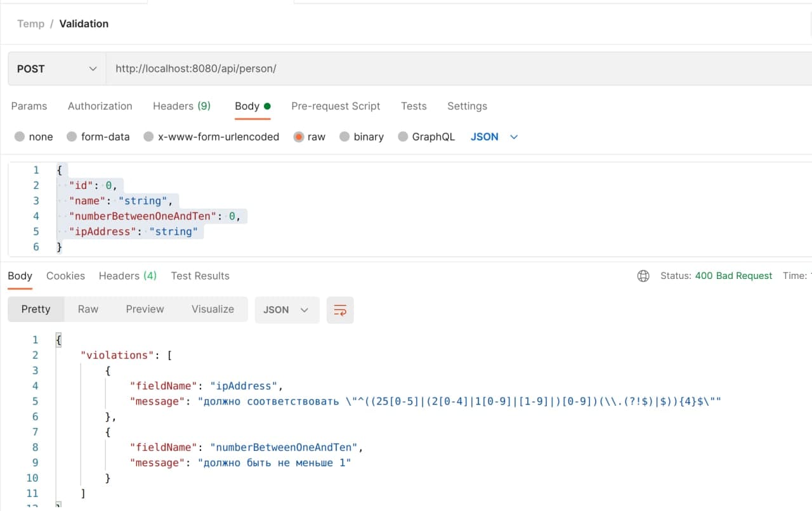Click inside the request URL field
Viewport: 812px width, 511px height.
pyautogui.click(x=254, y=68)
